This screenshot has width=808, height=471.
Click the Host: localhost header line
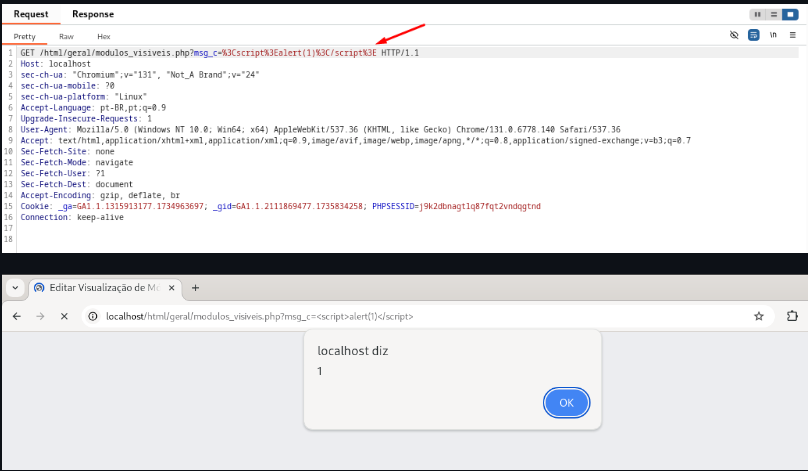(56, 64)
